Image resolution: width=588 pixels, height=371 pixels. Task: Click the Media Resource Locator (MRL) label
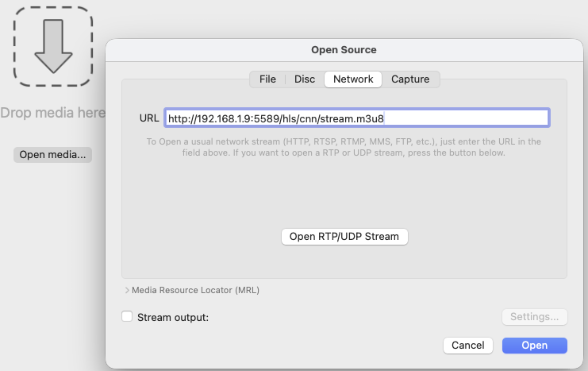(195, 290)
